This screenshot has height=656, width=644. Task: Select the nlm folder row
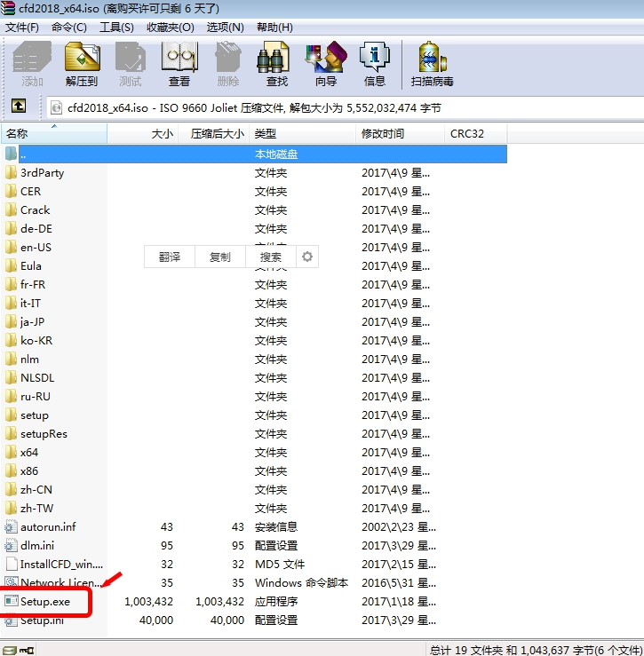point(254,359)
